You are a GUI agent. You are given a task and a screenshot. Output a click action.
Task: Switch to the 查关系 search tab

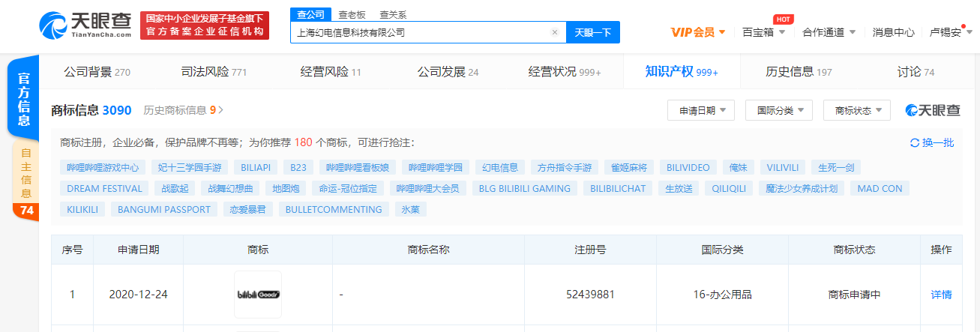point(393,14)
